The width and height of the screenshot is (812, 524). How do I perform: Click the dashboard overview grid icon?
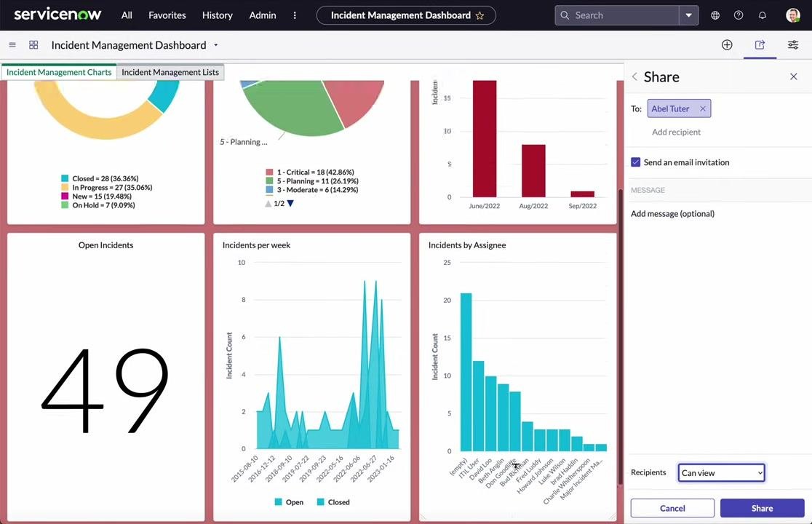tap(33, 45)
